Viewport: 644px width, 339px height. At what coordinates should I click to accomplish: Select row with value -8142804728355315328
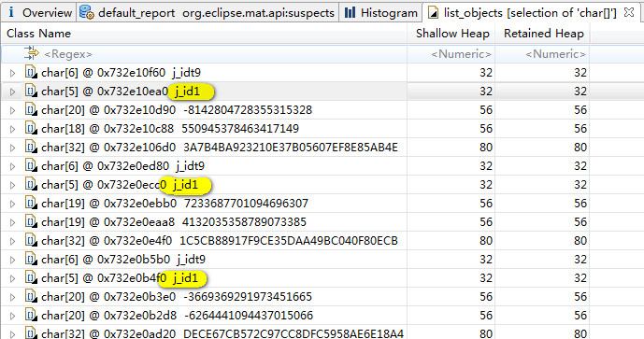coord(177,110)
